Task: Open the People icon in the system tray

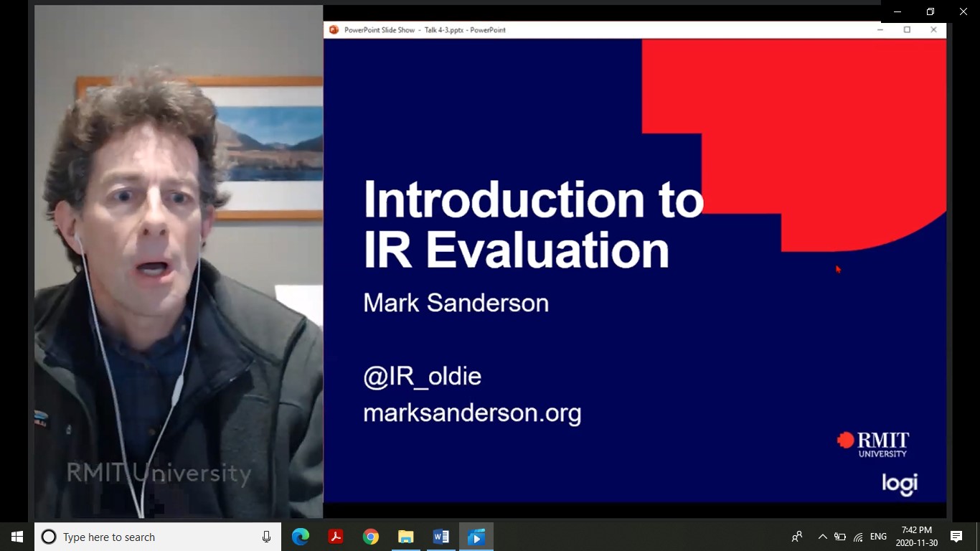Action: (797, 537)
